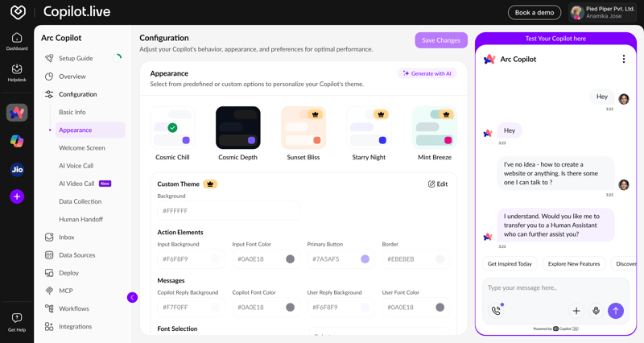Open MCP in sidebar
Screen dimensions: 644x343
[x=66, y=291]
